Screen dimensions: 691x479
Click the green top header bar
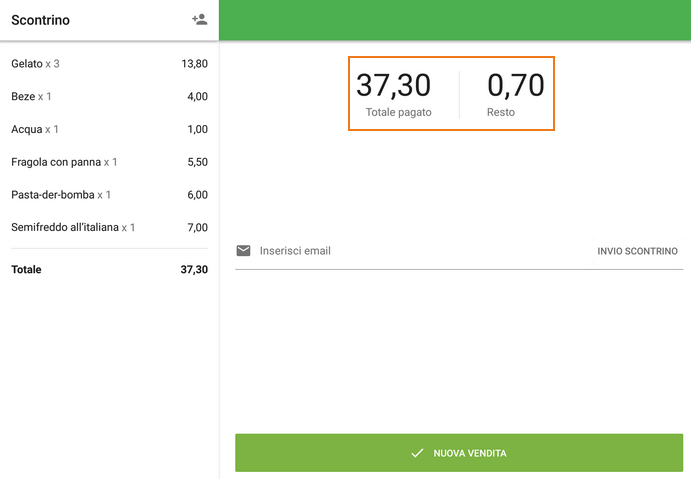coord(455,20)
